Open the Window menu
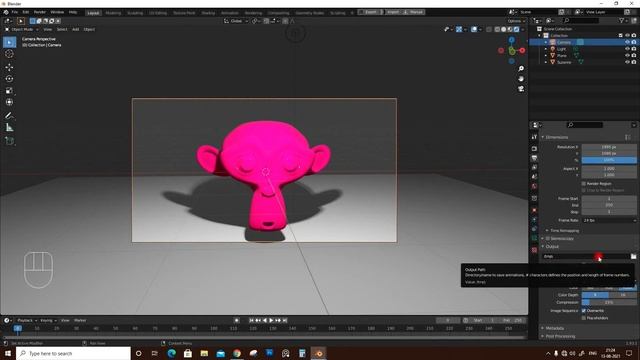 pos(57,12)
